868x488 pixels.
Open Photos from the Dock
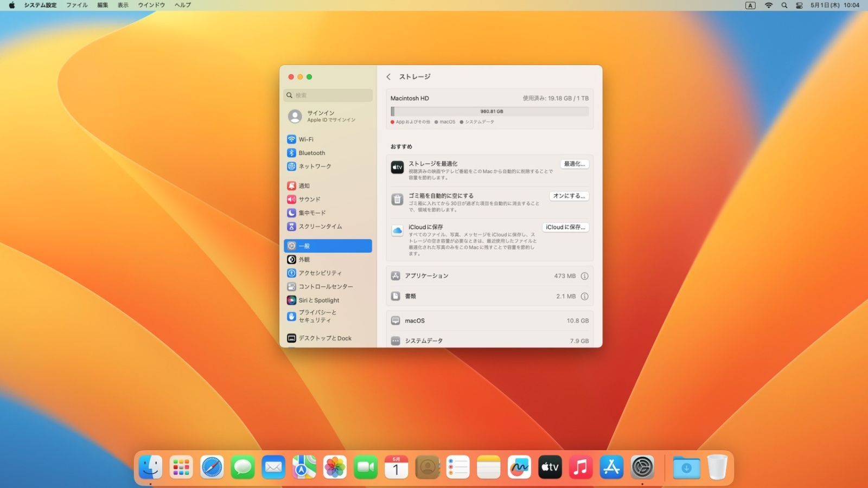[335, 467]
